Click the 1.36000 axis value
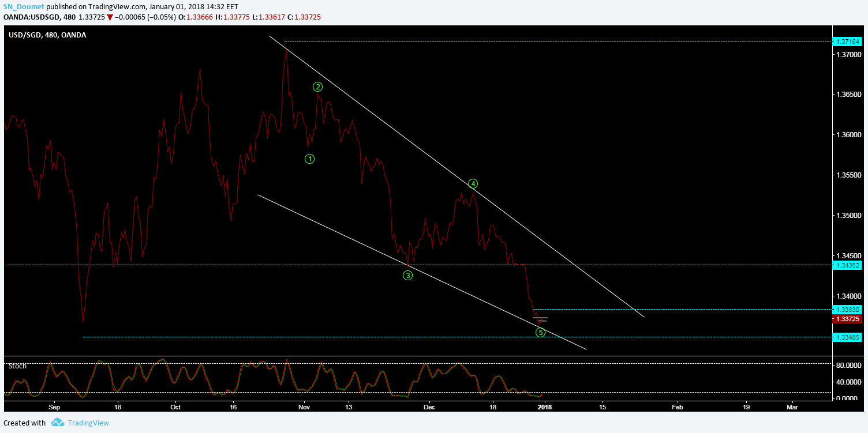Image resolution: width=868 pixels, height=433 pixels. tap(849, 134)
